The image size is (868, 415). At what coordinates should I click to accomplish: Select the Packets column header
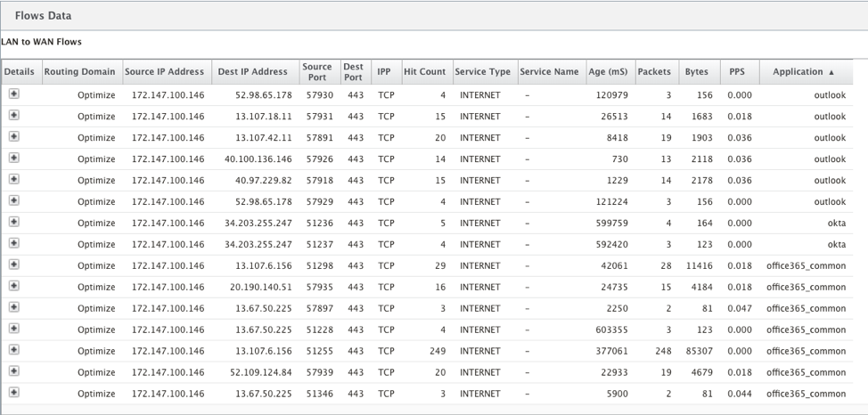tap(654, 72)
